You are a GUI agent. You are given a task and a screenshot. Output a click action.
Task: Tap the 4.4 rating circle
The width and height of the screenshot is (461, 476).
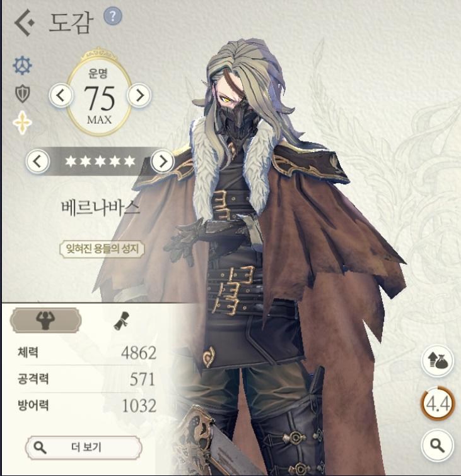437,403
